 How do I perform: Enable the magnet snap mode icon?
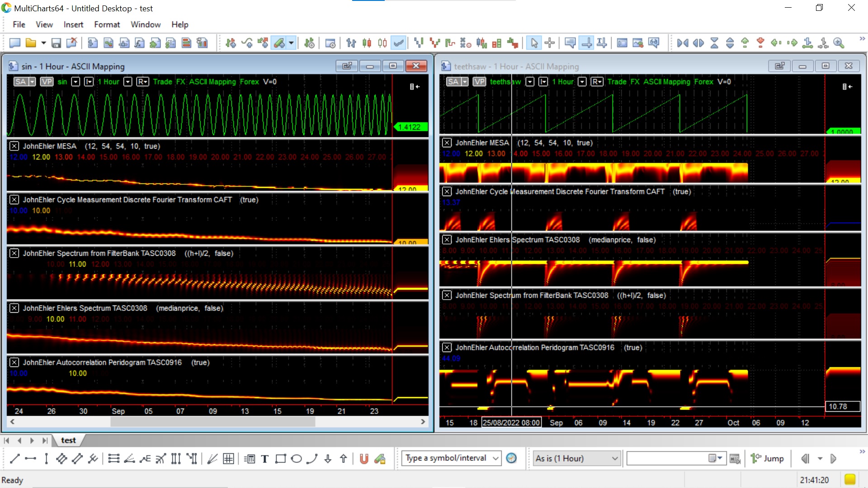(364, 459)
